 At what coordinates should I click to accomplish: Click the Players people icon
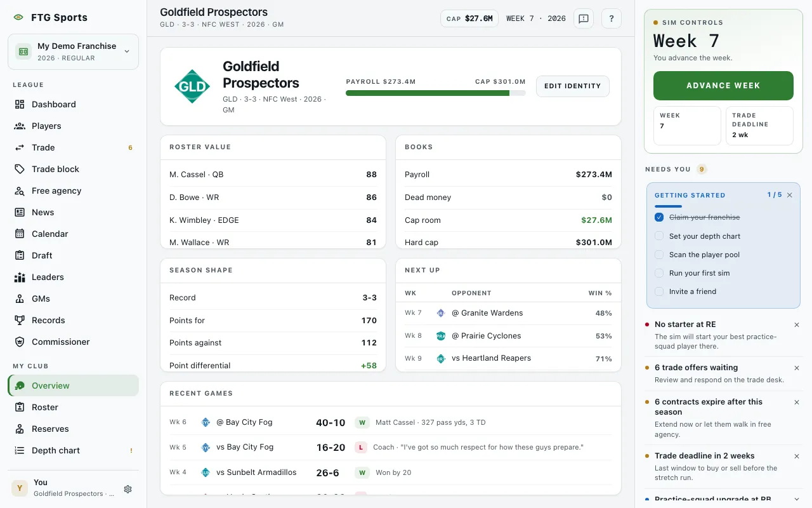point(20,126)
